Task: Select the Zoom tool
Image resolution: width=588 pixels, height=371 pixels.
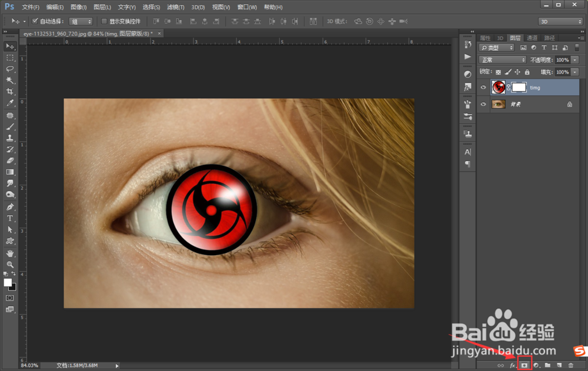Action: point(10,265)
